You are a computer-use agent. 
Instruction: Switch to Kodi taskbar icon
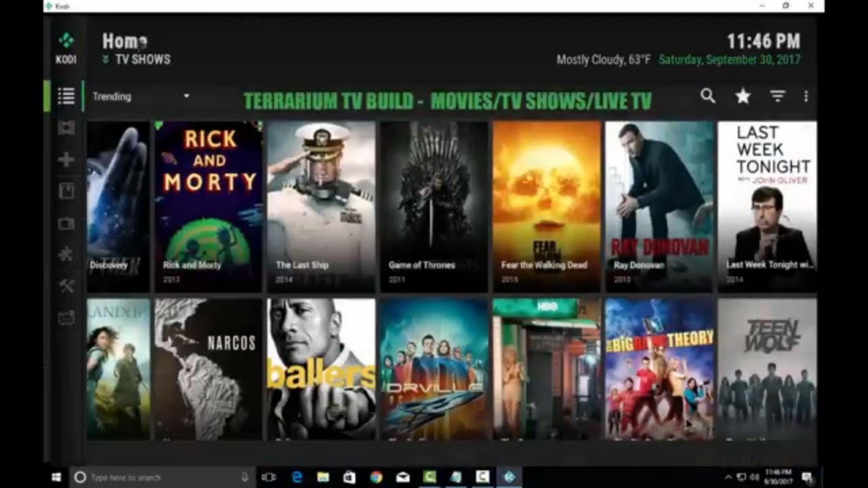point(509,477)
